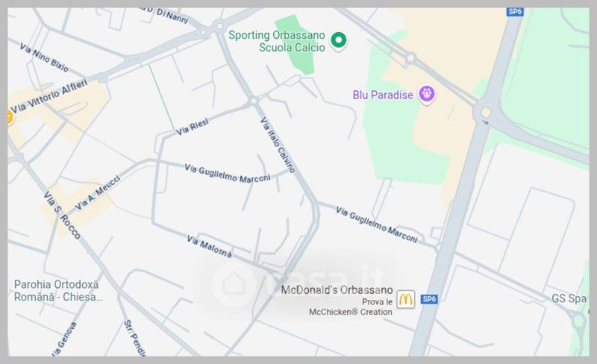Click the Via Nino Bixio street label

pos(44,57)
